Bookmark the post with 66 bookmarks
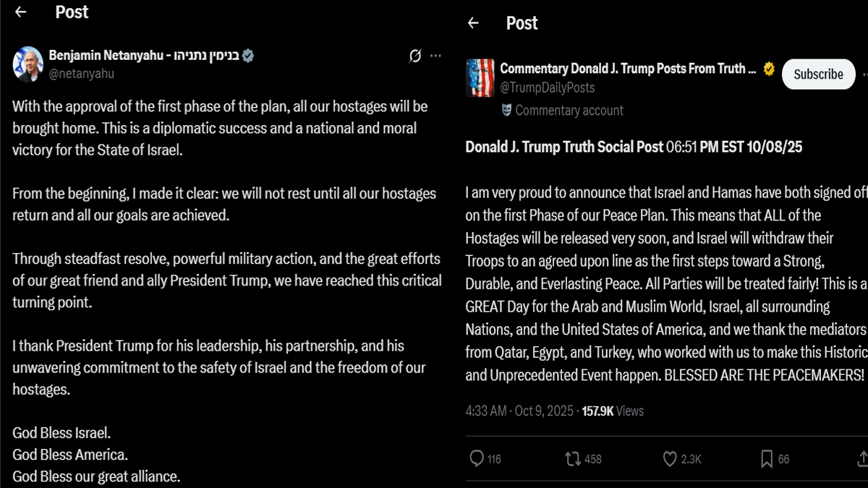 [x=767, y=458]
